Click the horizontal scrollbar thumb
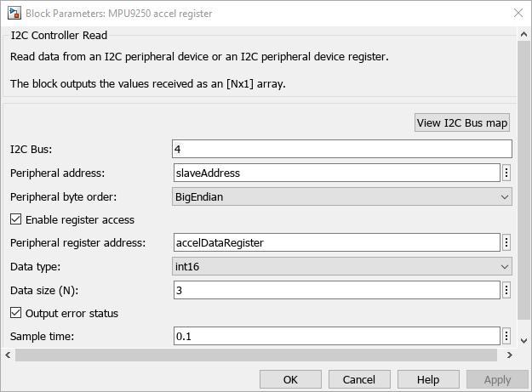The width and height of the screenshot is (532, 392). coord(256,355)
